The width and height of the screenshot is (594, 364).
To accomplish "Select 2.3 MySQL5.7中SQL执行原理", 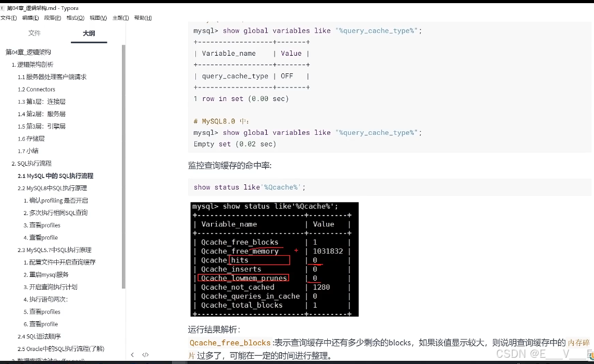I will [55, 250].
